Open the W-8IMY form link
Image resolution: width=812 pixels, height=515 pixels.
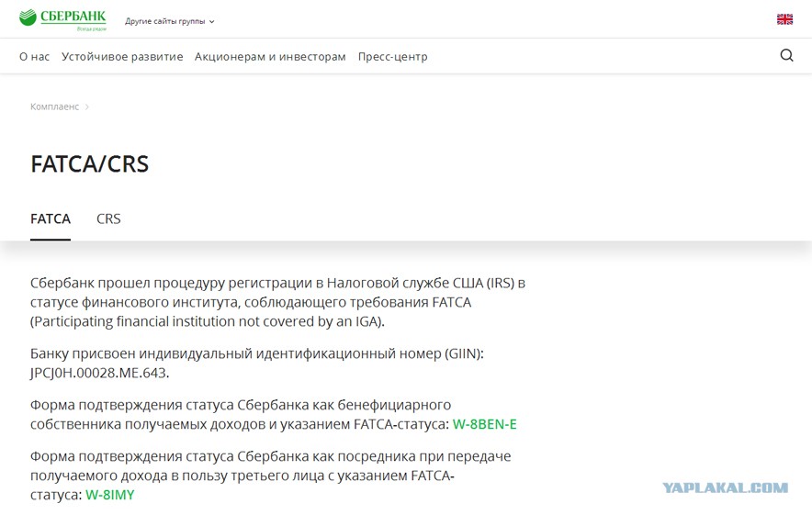click(110, 495)
